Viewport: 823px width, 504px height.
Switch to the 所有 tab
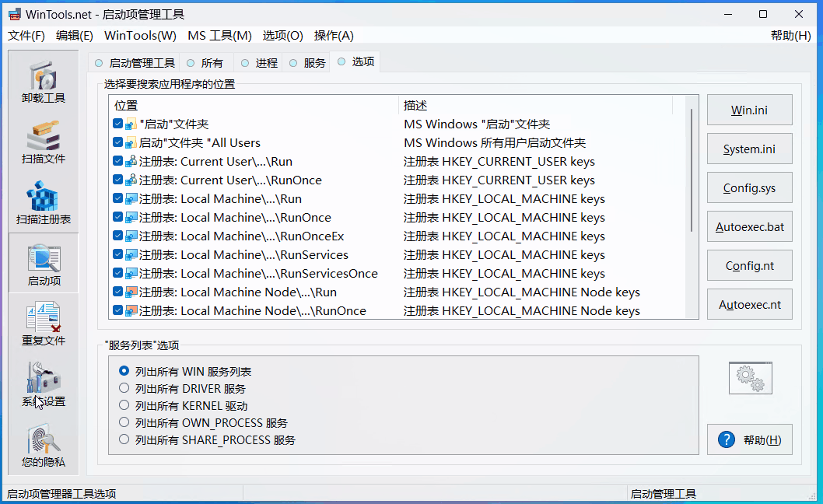coord(206,63)
